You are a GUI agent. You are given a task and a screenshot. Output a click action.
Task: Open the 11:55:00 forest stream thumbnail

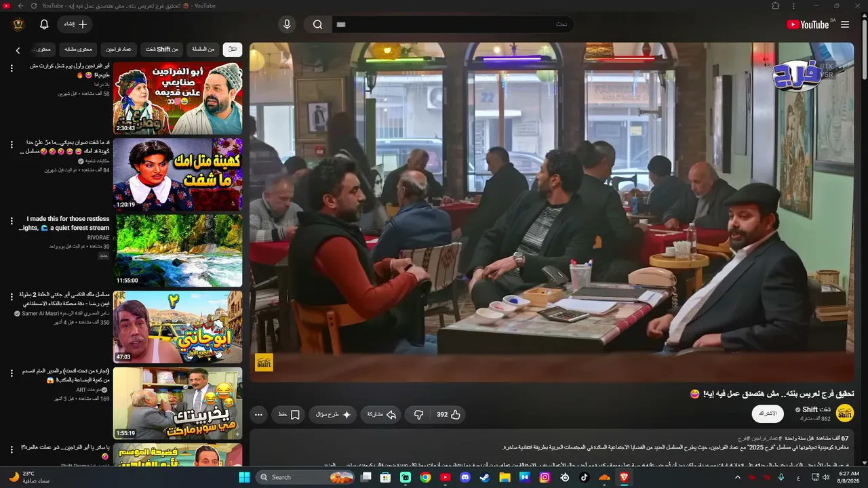[x=178, y=251]
